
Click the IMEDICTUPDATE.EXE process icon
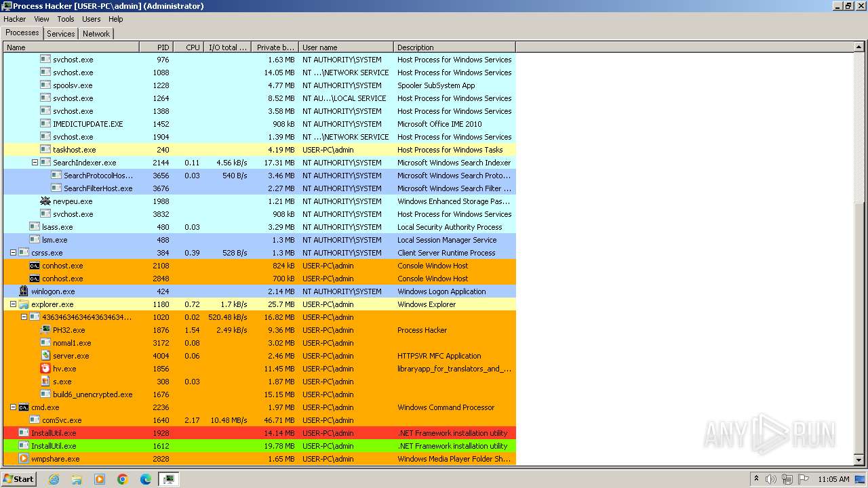click(x=45, y=124)
